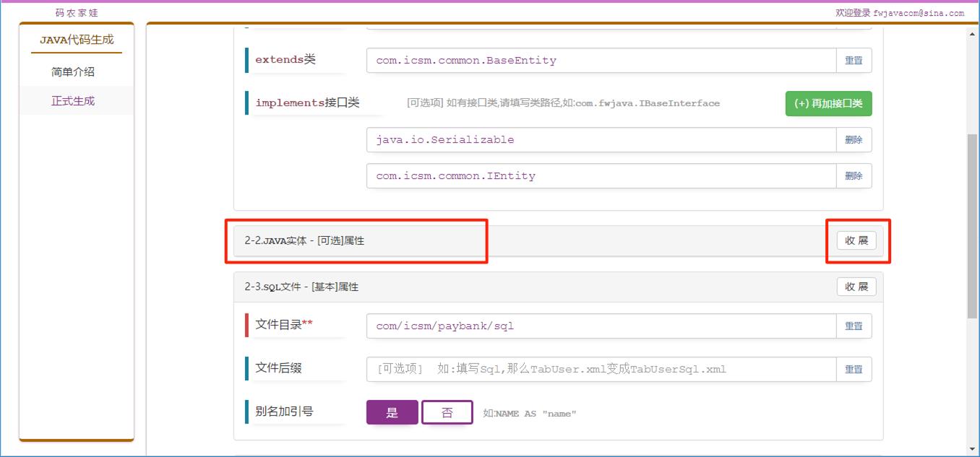Delete the com.icsm.common.IEntity interface entry
Viewport: 980px width, 457px height.
854,176
